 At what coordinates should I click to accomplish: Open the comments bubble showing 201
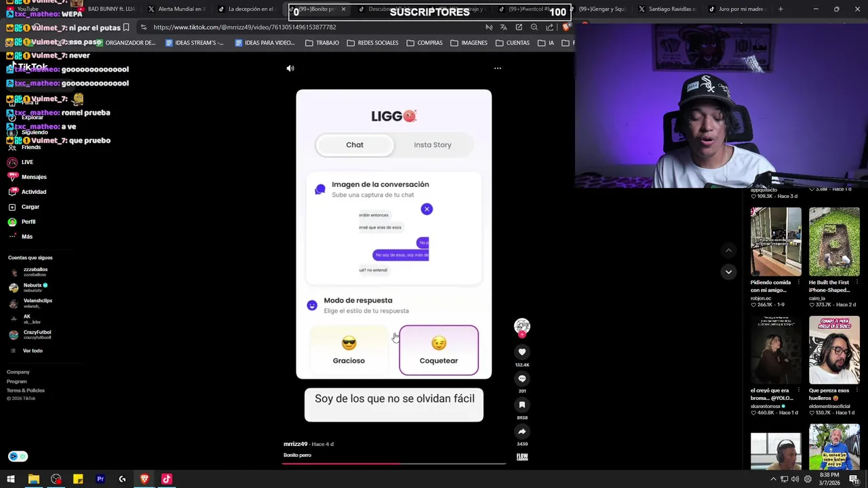522,378
